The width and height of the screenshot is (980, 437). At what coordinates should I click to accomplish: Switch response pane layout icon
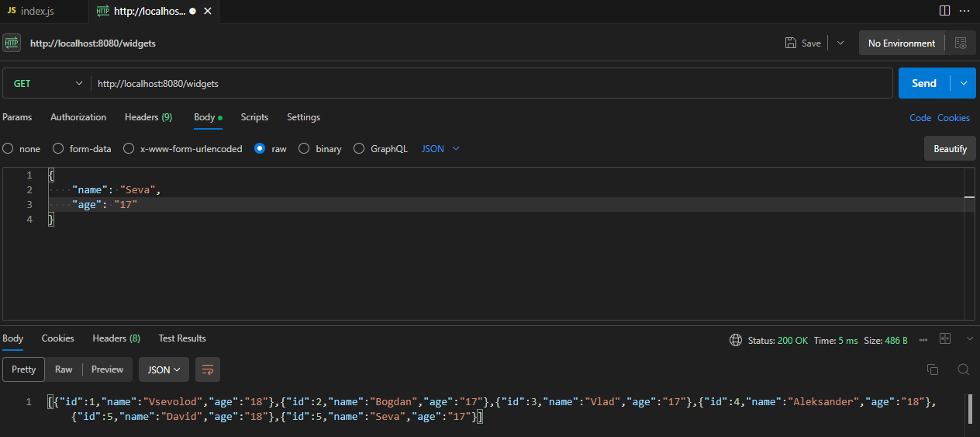click(x=944, y=339)
